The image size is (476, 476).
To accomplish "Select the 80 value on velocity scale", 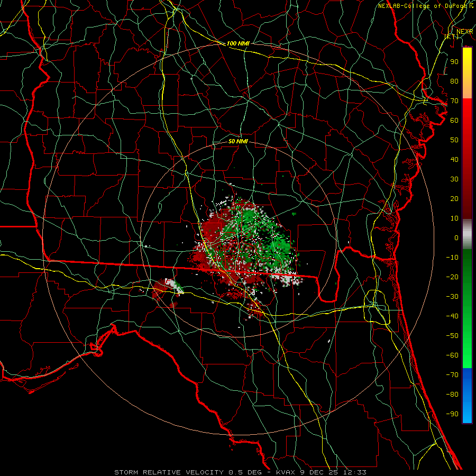I will (x=454, y=81).
